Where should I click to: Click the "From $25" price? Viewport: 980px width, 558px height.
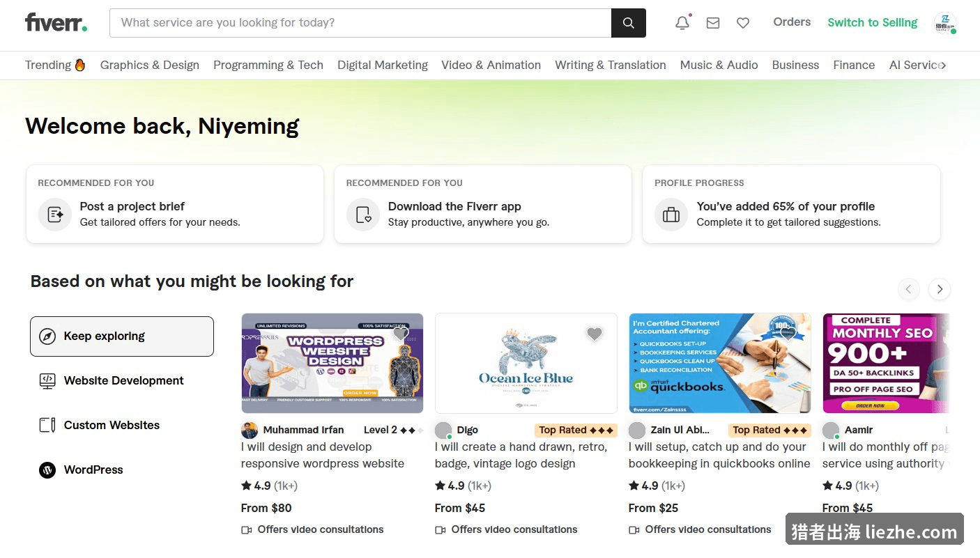(653, 508)
